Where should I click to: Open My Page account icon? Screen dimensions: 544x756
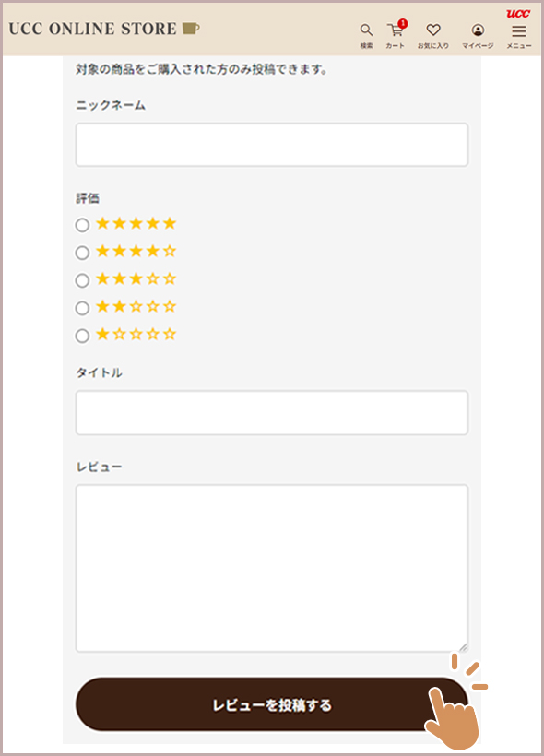tap(478, 30)
